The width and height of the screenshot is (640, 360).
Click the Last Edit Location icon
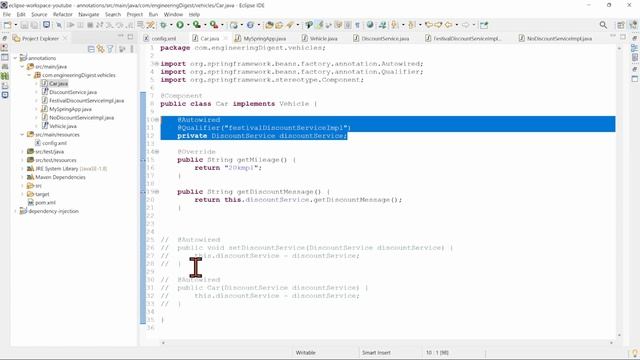pyautogui.click(x=429, y=25)
